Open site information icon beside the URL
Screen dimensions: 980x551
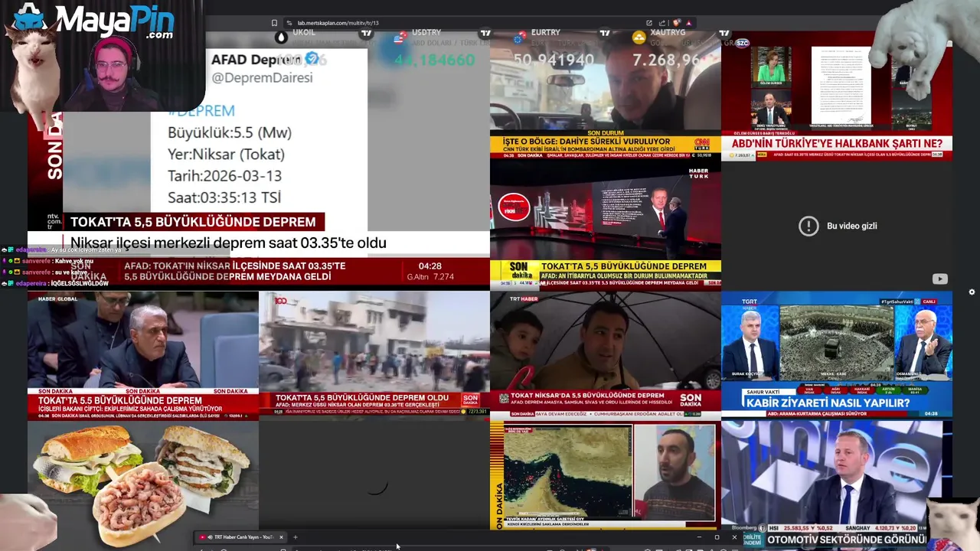(x=289, y=23)
